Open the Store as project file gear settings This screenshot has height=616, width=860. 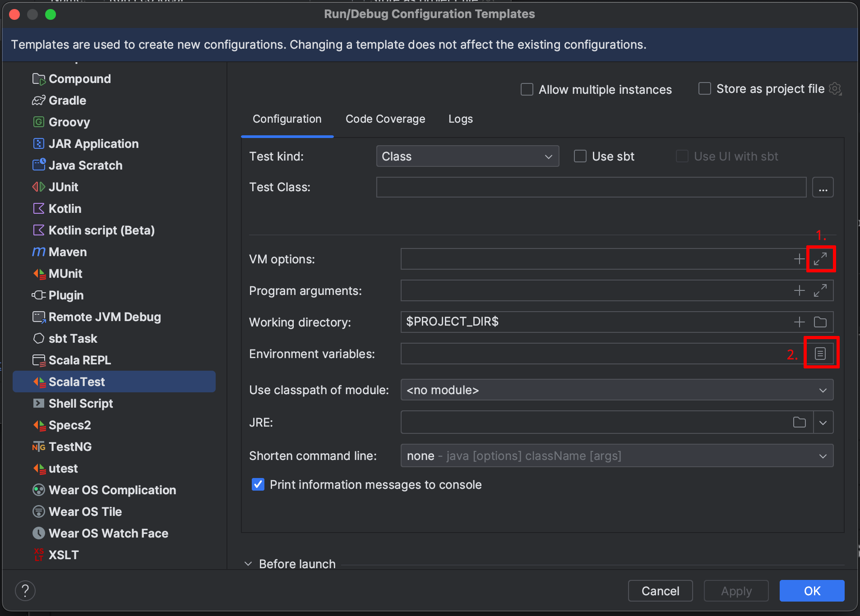(x=835, y=89)
